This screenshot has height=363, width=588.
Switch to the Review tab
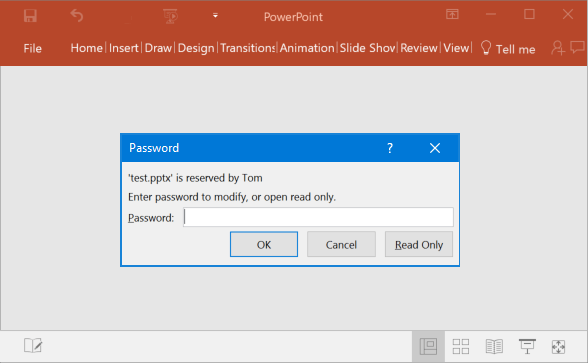pyautogui.click(x=419, y=48)
